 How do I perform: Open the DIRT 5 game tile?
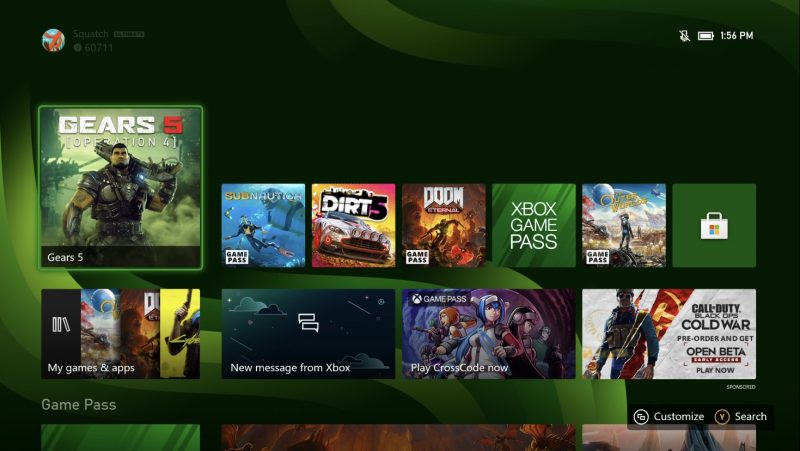[x=354, y=226]
